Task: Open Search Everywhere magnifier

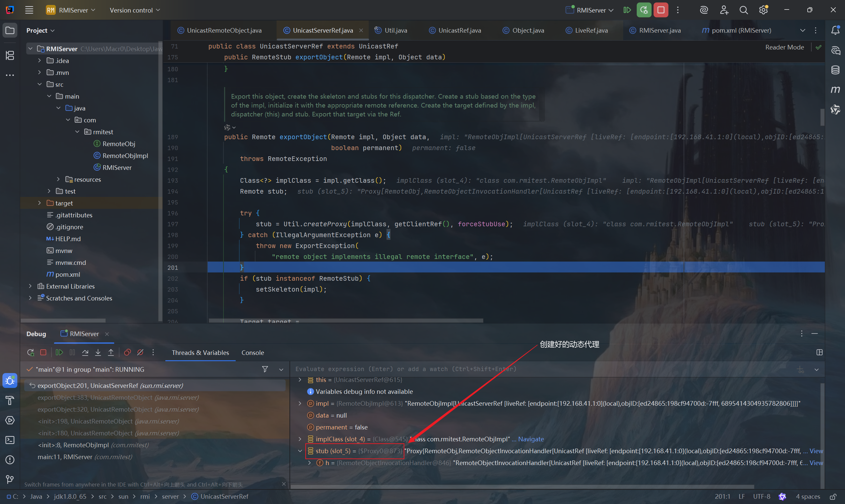Action: (x=744, y=10)
